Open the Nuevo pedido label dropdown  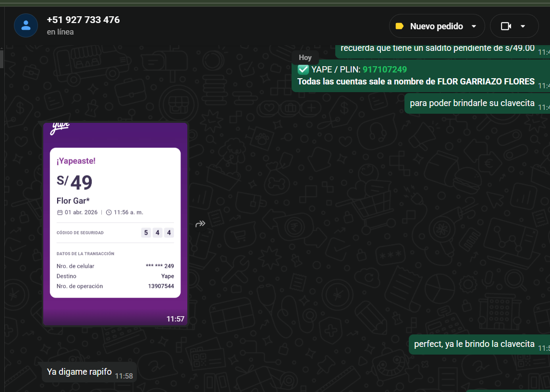click(x=436, y=26)
